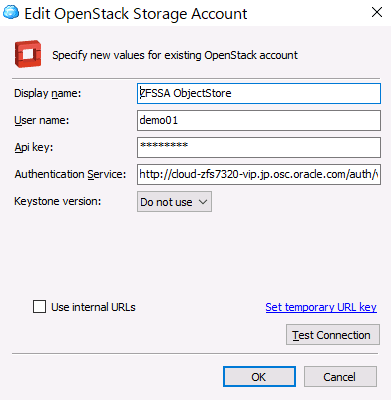Select the User name field containing demo01
Screen dimensions: 391x400
pos(259,120)
